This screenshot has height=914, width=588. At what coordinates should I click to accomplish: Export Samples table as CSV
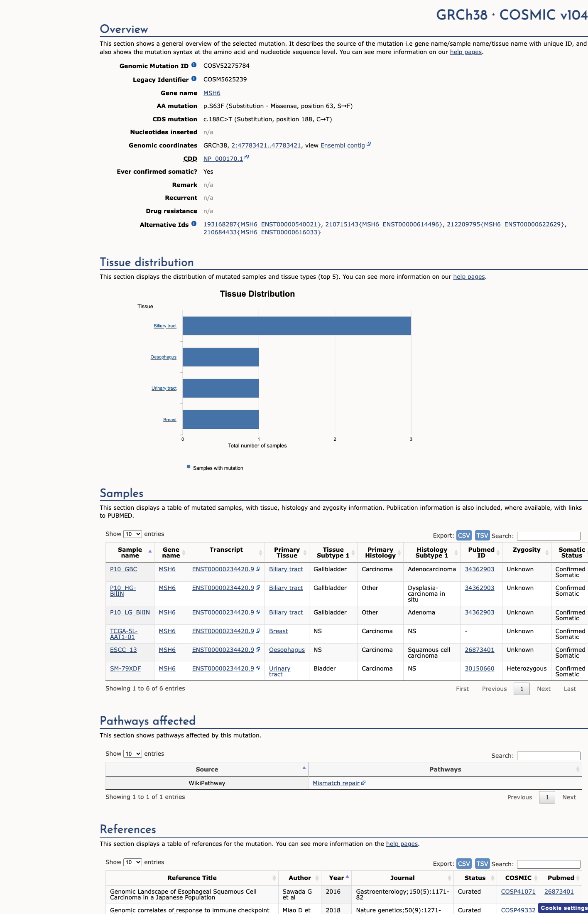(x=464, y=536)
